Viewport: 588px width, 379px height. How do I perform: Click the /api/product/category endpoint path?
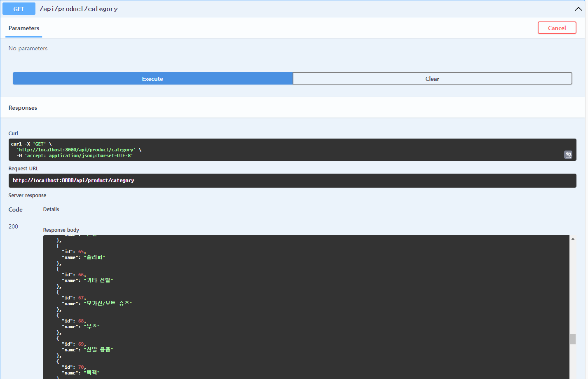pos(79,9)
